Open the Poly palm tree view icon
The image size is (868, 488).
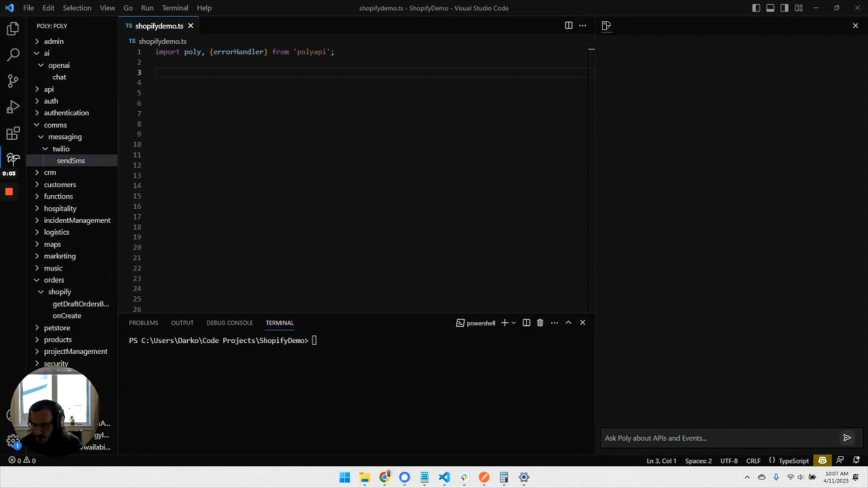(13, 159)
